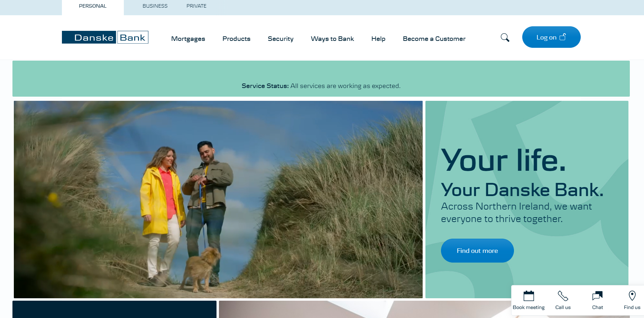Switch to the Personal tab
The width and height of the screenshot is (644, 318).
coord(93,6)
